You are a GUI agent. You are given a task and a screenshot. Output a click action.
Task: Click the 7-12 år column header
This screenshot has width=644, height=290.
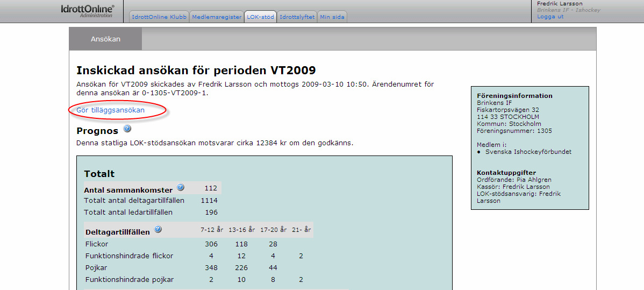211,230
